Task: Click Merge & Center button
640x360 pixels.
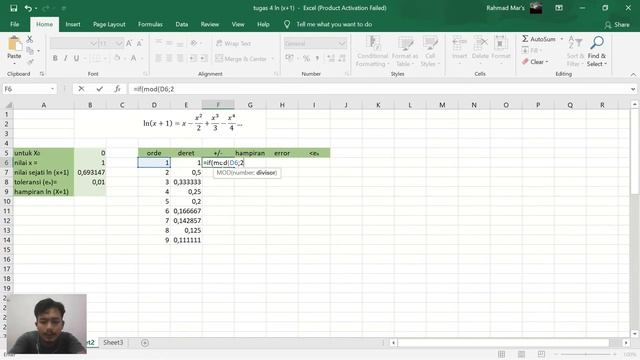Action: click(241, 58)
